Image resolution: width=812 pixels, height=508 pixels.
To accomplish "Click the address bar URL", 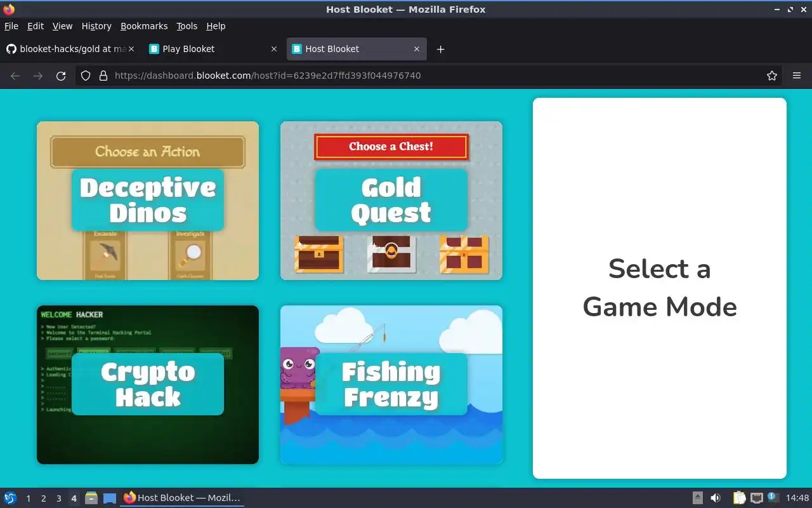I will 268,76.
